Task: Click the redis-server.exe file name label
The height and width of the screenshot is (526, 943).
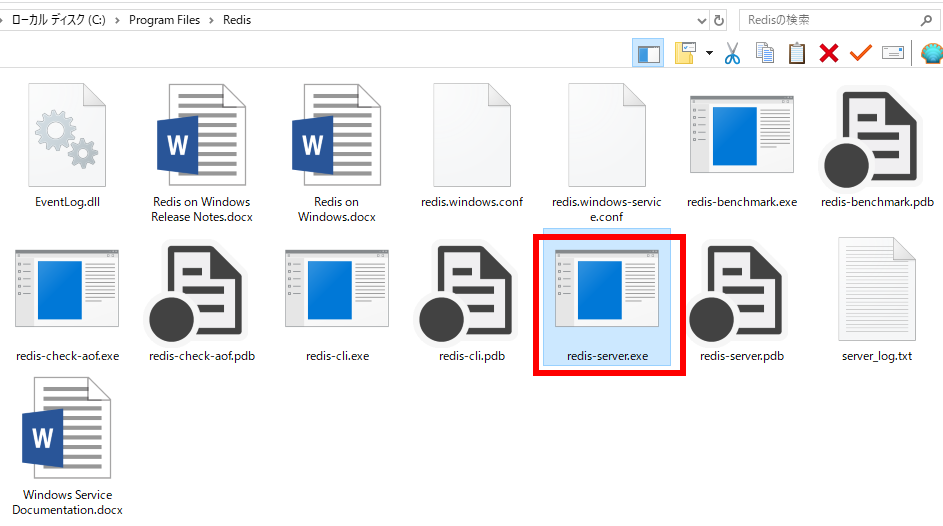Action: point(607,356)
